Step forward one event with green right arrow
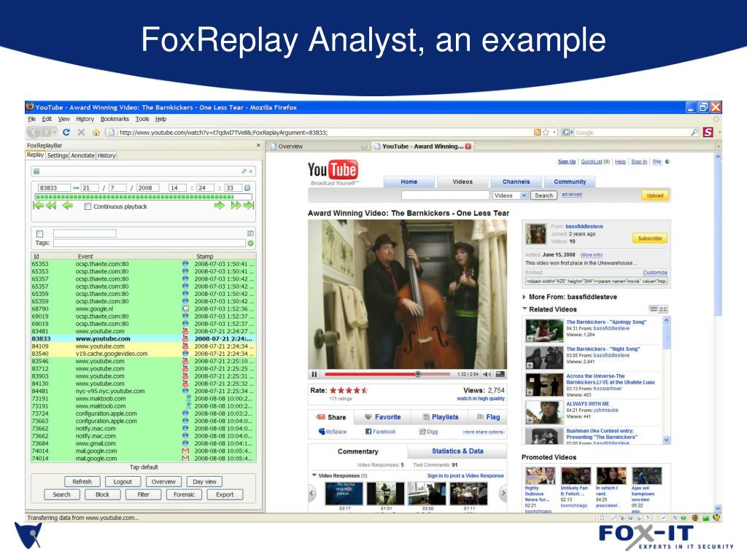Image resolution: width=747 pixels, height=560 pixels. coord(219,206)
